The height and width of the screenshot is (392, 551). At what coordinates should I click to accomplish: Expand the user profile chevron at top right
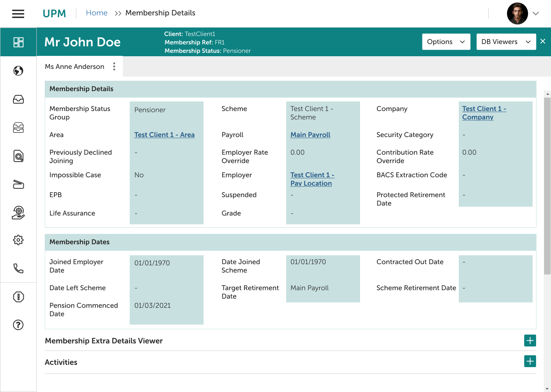click(536, 13)
